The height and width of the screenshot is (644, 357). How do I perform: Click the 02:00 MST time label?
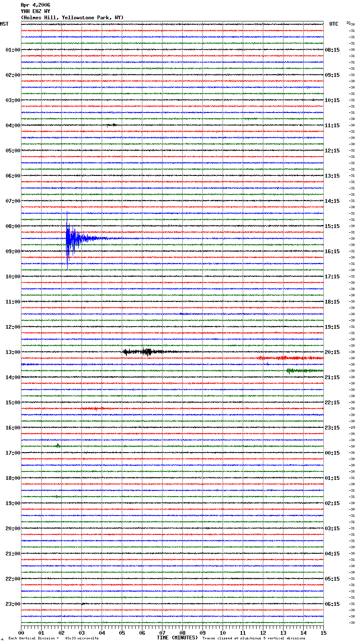click(13, 75)
